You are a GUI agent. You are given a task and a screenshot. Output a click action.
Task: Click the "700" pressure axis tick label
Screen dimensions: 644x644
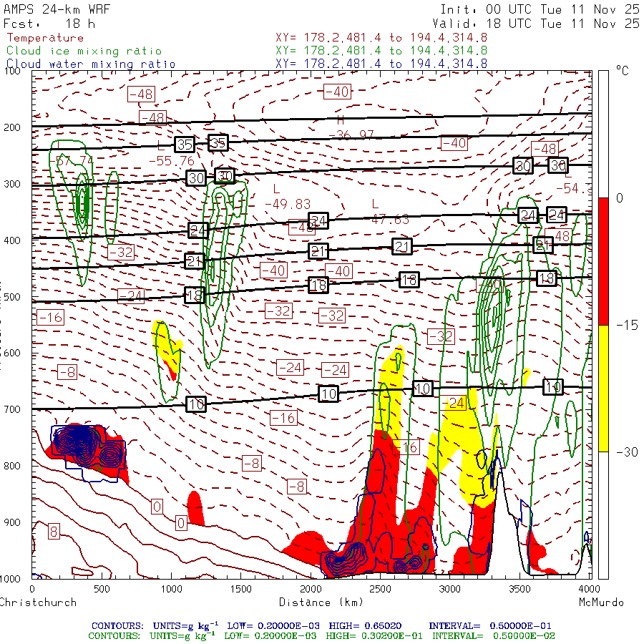click(x=12, y=409)
